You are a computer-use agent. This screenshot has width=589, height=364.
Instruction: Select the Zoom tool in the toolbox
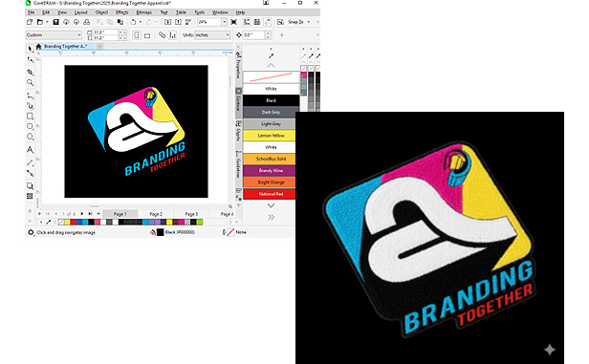coord(30,82)
